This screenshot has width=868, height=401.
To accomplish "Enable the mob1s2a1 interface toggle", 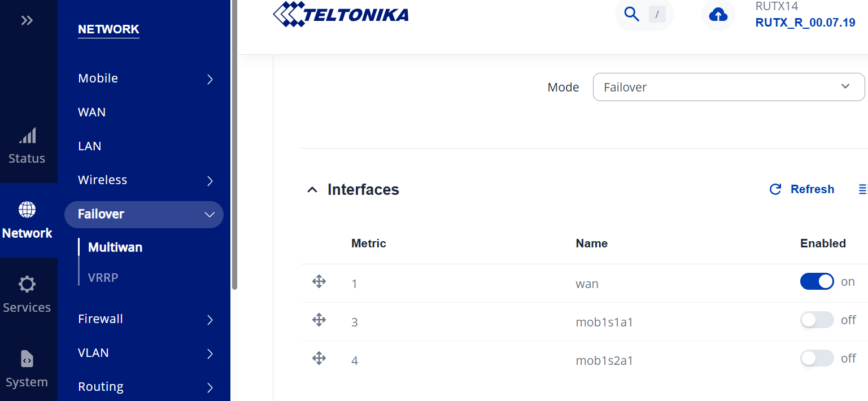I will pos(817,358).
